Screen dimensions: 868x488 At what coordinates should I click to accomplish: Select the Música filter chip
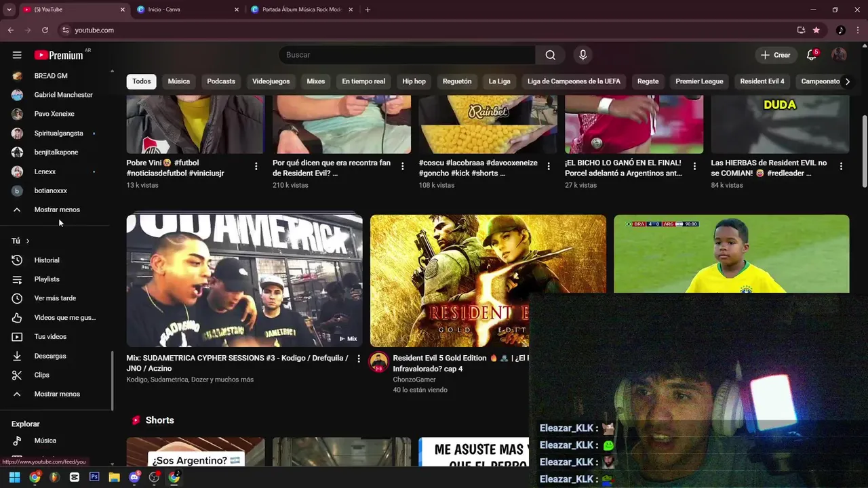click(179, 81)
